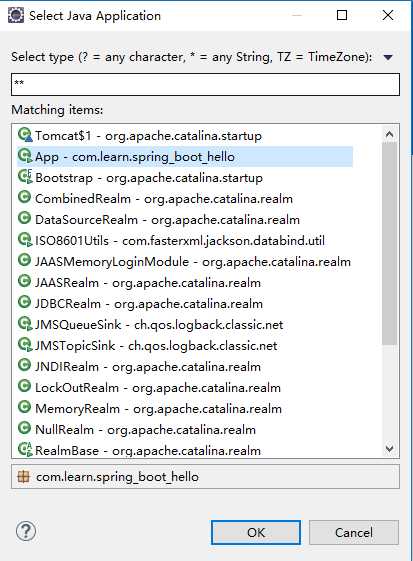413x561 pixels.
Task: Click the class icon beside MemoryRealm
Action: 24,407
